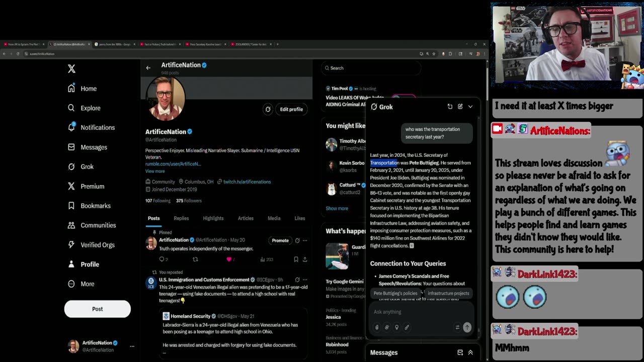Click the Think lightbulb icon in Grok
This screenshot has width=644, height=362.
point(396,327)
